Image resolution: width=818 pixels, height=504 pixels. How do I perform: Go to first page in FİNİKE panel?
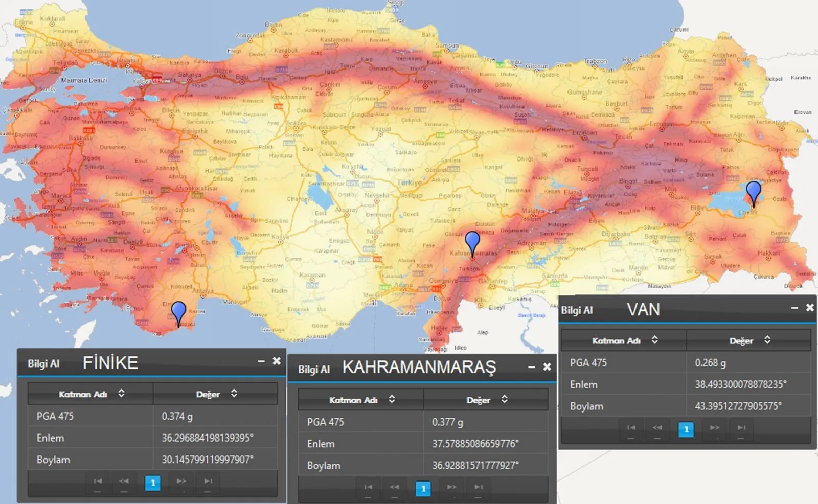click(x=98, y=482)
